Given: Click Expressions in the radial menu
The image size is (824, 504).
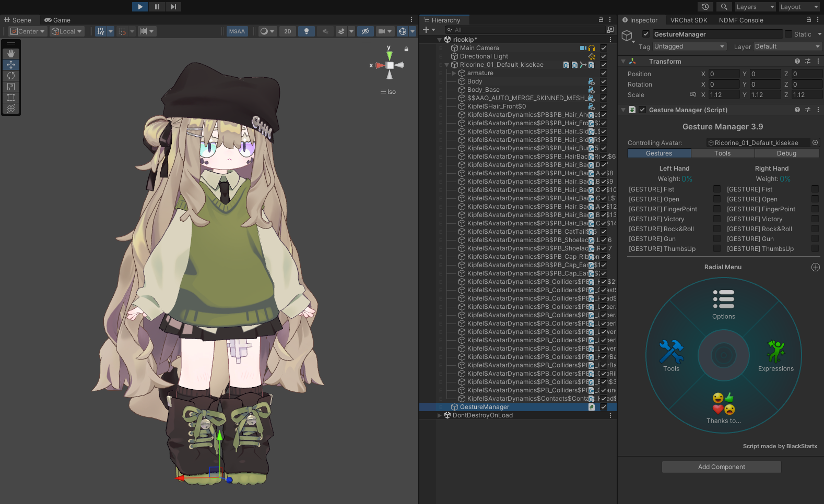Looking at the screenshot, I should tap(776, 356).
